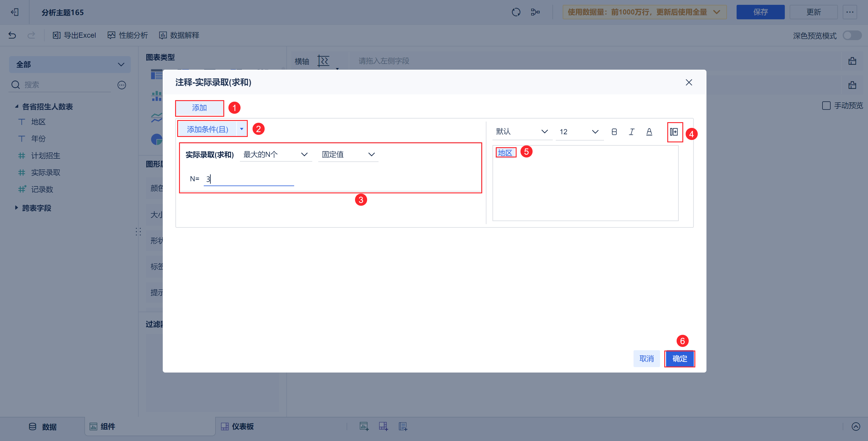Screen dimensions: 868x441
Task: Open the font size 12 dropdown
Action: click(x=579, y=132)
